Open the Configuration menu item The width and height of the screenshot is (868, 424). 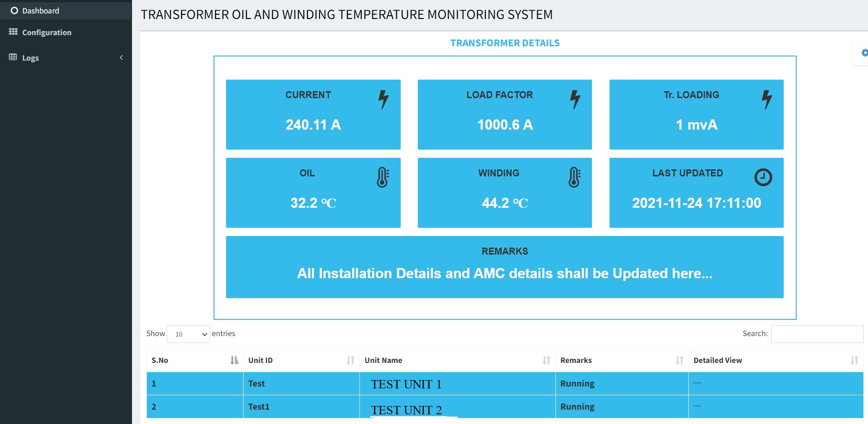coord(47,32)
